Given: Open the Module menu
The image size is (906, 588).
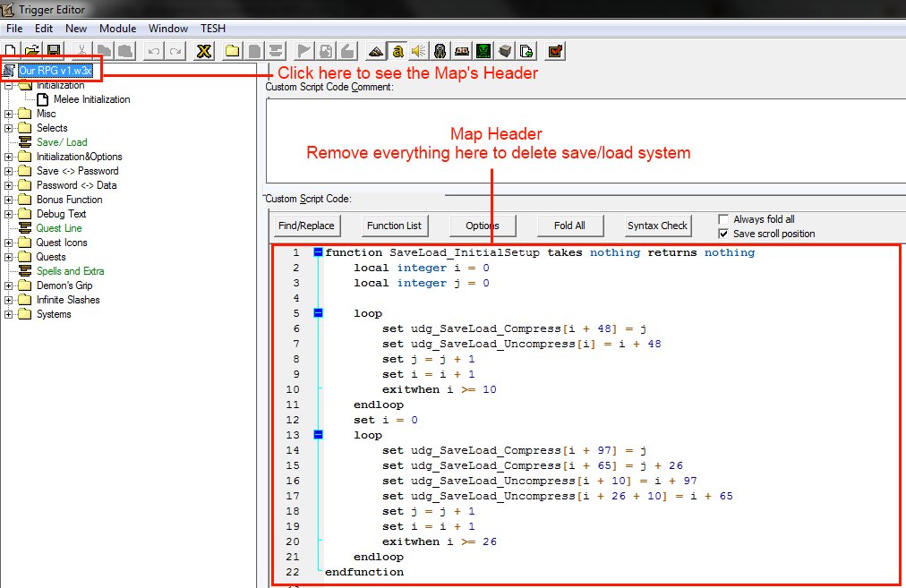Looking at the screenshot, I should 118,29.
